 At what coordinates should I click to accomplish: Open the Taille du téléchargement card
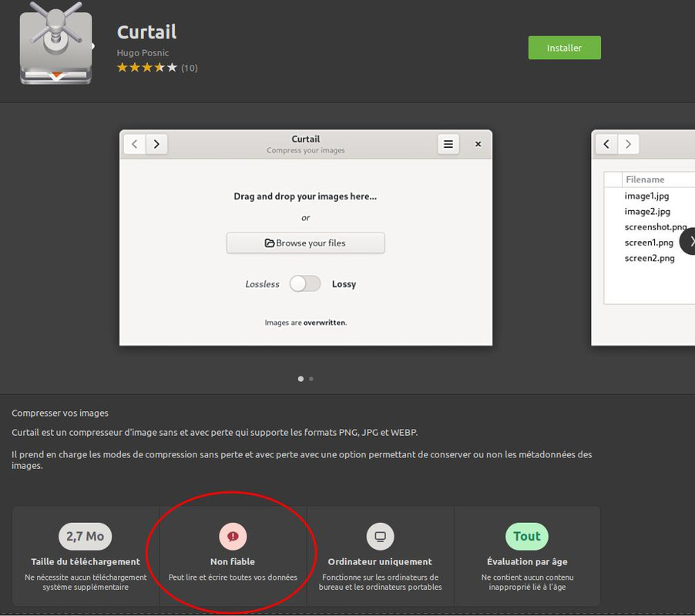(86, 556)
